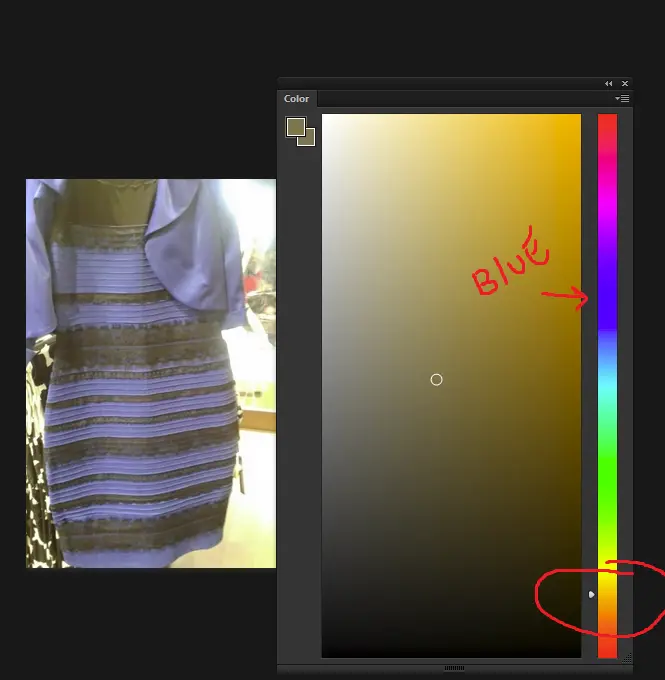Select pure white in the color field corner

tap(324, 116)
